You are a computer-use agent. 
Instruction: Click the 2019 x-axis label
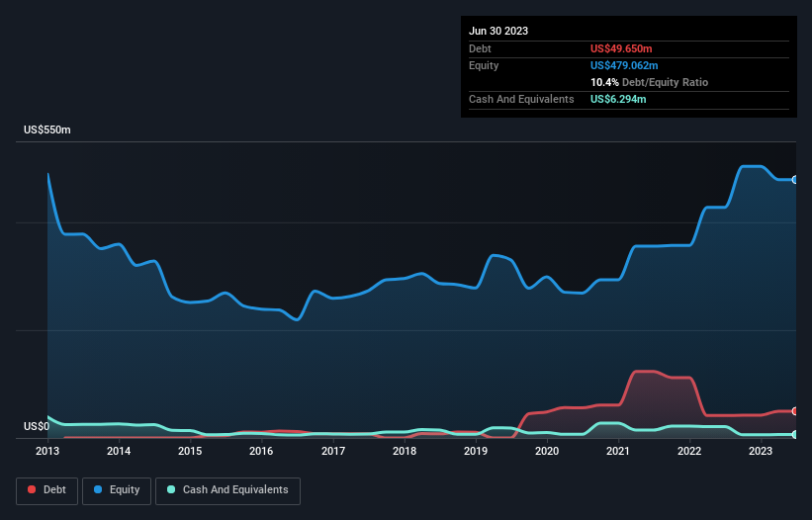(x=476, y=451)
